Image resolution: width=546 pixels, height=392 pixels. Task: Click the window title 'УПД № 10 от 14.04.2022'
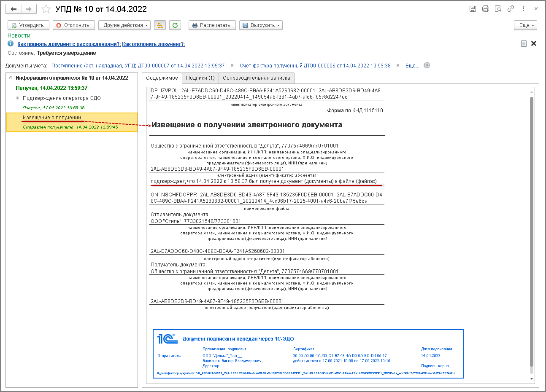click(x=101, y=9)
